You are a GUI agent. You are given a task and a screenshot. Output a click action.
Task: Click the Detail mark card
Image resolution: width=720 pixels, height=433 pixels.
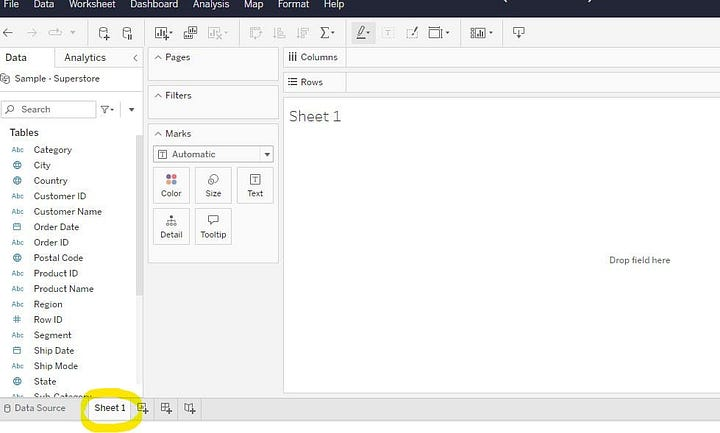click(171, 226)
